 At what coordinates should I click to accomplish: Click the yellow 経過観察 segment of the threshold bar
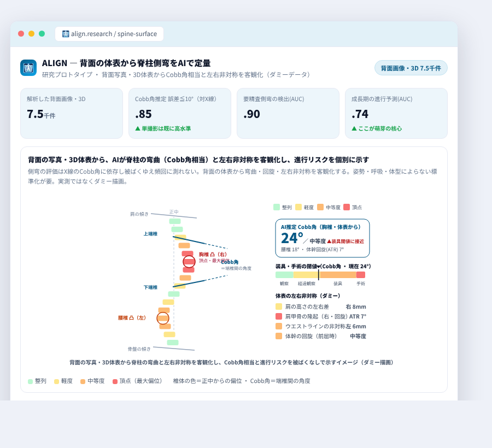click(306, 275)
